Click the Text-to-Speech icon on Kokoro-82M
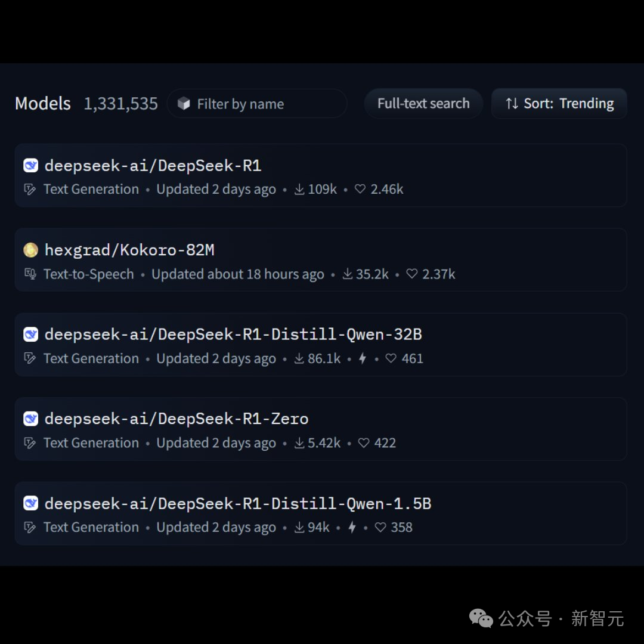Screen dimensions: 644x644 [x=30, y=274]
